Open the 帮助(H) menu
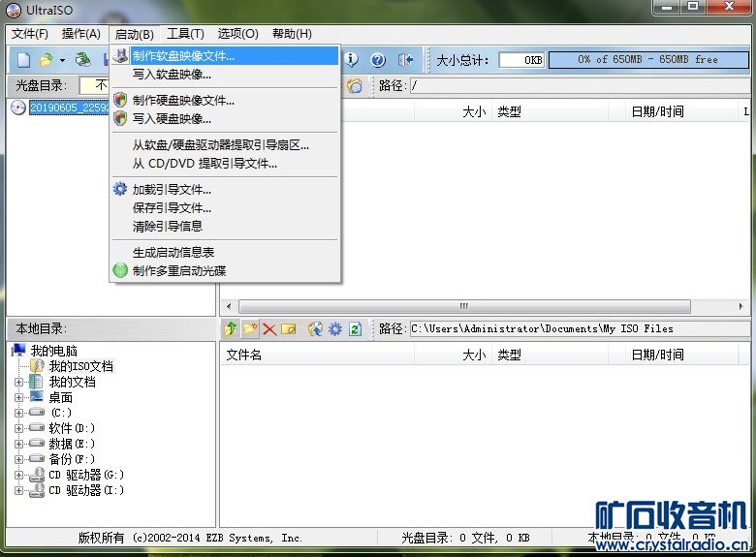756x557 pixels. click(x=292, y=34)
